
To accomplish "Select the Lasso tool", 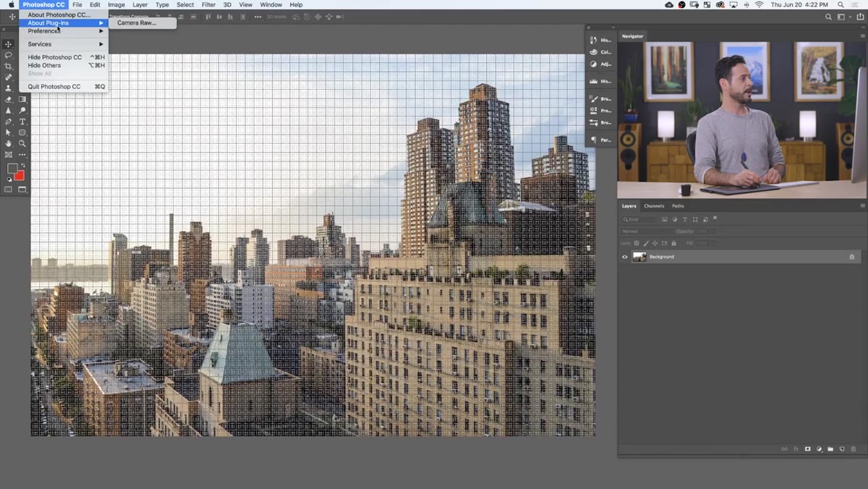I will 9,55.
